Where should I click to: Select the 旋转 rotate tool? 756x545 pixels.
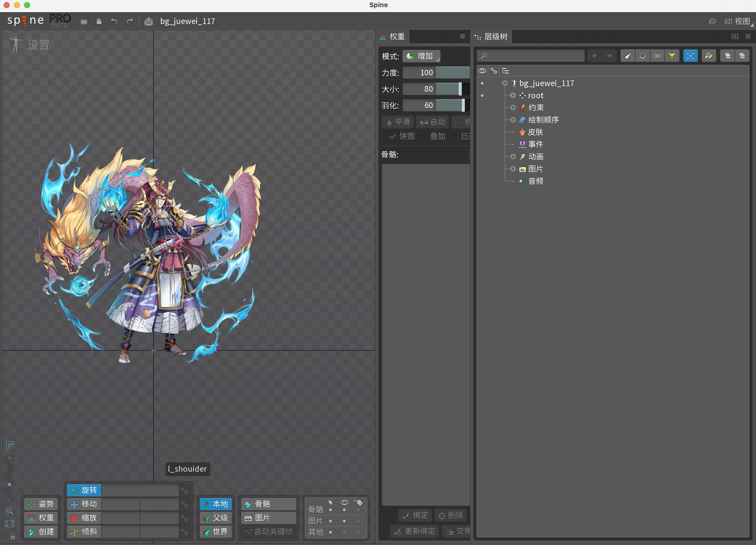coord(84,490)
